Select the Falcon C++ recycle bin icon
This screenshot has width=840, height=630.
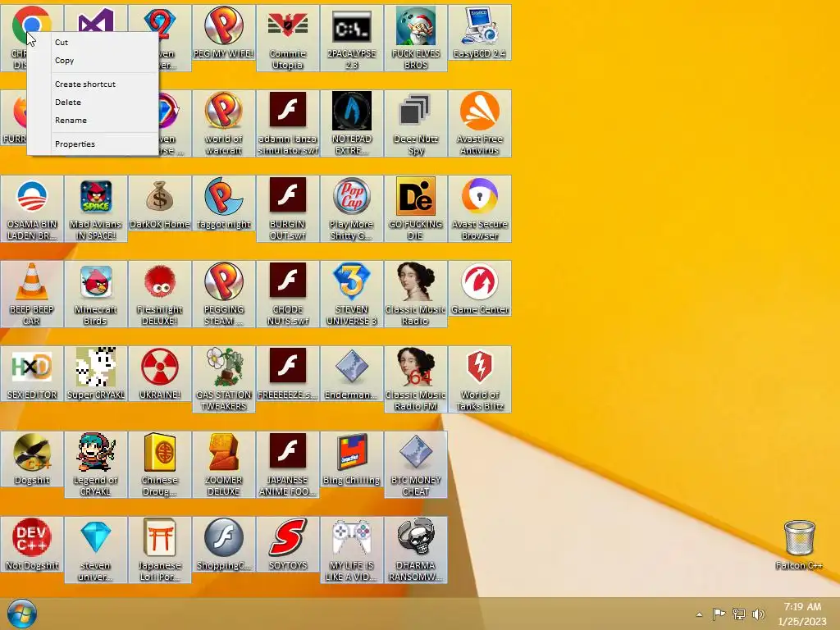pyautogui.click(x=799, y=545)
